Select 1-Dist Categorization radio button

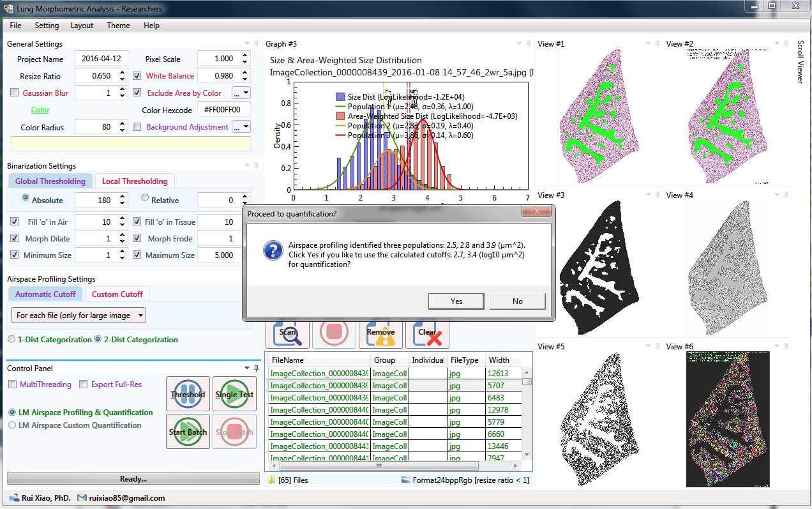[x=11, y=340]
